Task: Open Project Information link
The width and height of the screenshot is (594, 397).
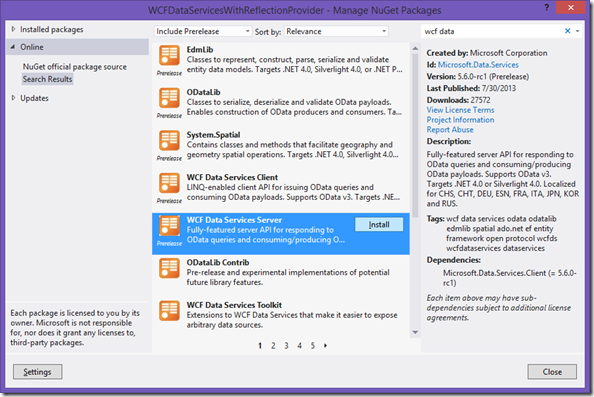Action: pos(460,120)
